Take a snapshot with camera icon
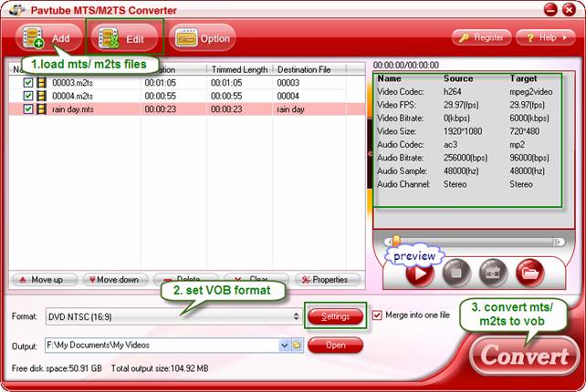Image resolution: width=586 pixels, height=392 pixels. (493, 273)
